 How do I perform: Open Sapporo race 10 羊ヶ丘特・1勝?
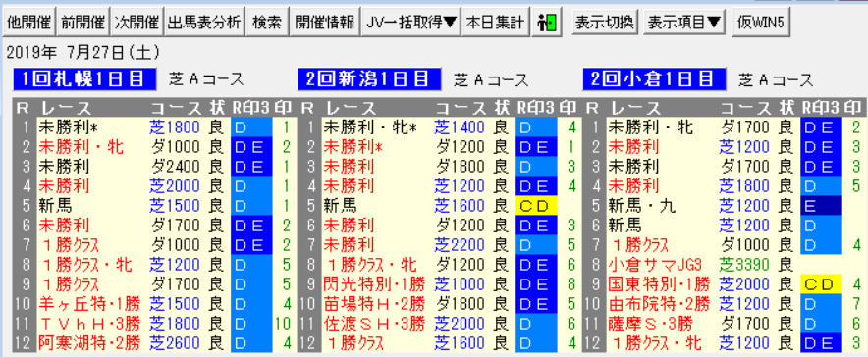(89, 302)
